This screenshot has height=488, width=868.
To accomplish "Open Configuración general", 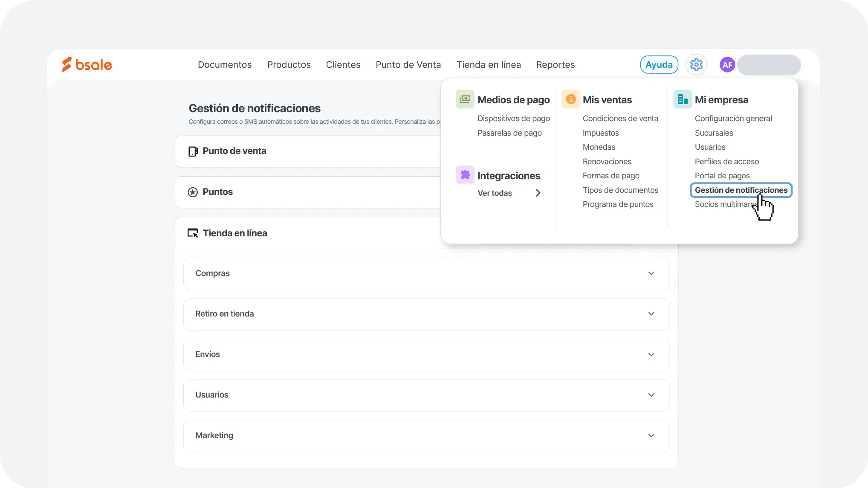I will click(733, 119).
